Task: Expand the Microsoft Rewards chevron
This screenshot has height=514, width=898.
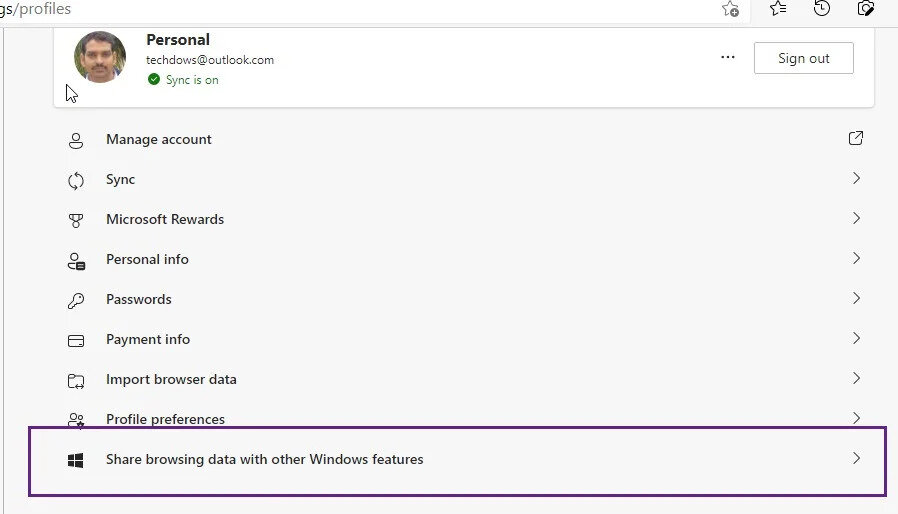Action: tap(856, 218)
